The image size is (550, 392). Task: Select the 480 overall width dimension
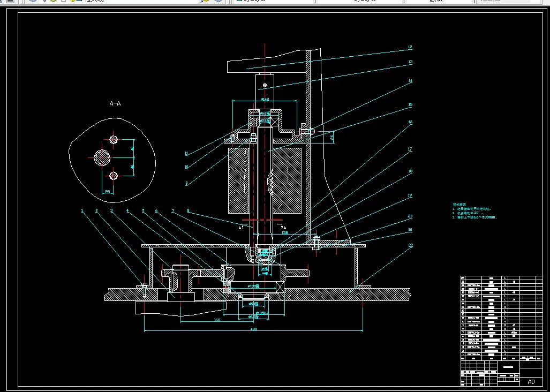coord(253,329)
